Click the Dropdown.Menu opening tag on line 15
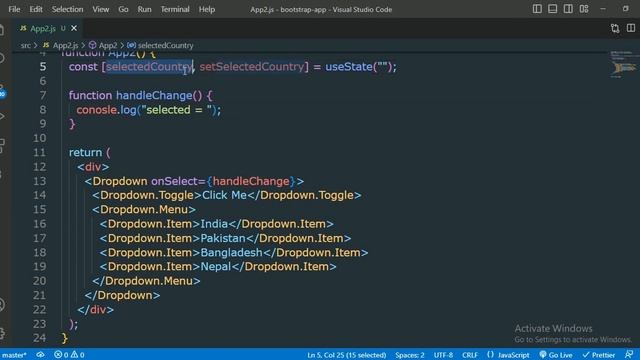The width and height of the screenshot is (640, 360). click(144, 209)
